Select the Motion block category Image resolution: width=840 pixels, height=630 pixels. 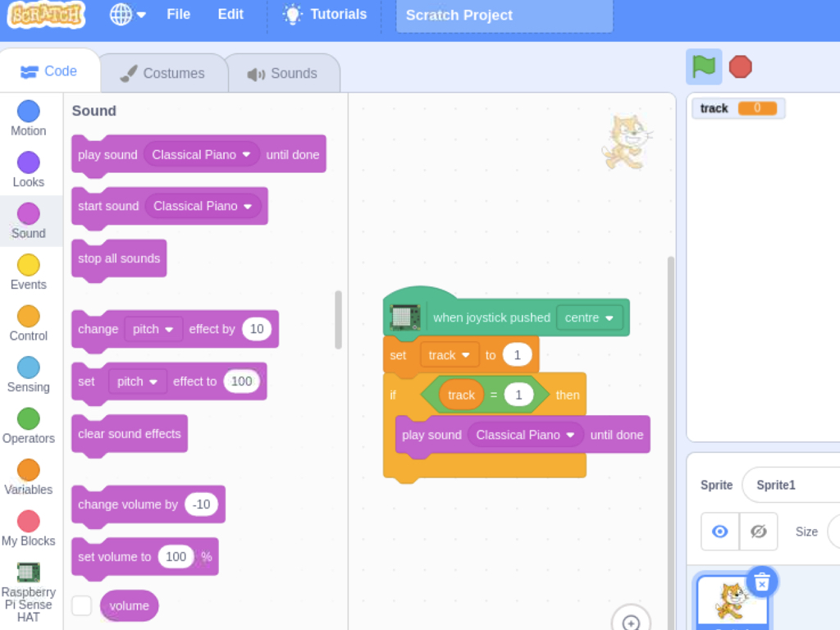tap(29, 119)
